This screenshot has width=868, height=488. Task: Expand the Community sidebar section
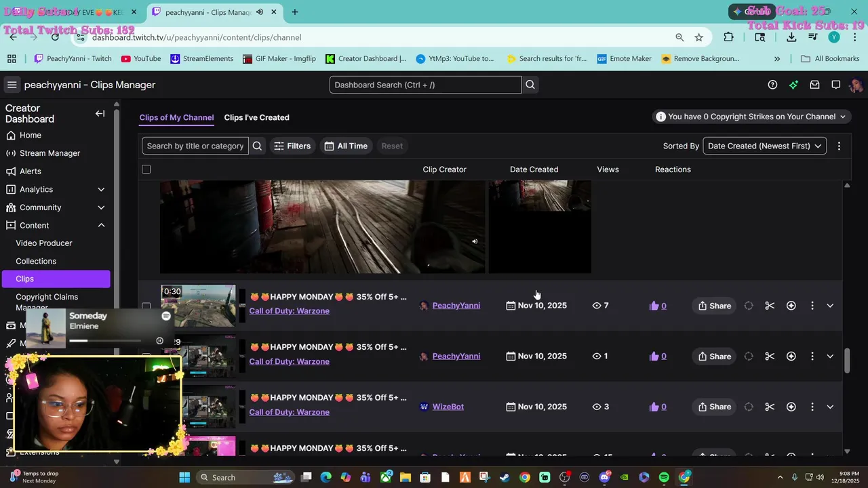pyautogui.click(x=101, y=207)
